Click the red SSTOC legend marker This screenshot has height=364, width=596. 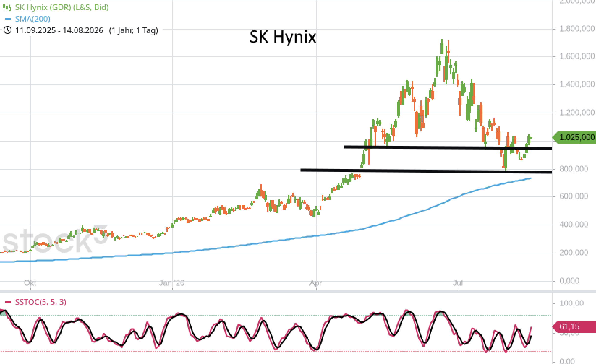(8, 302)
